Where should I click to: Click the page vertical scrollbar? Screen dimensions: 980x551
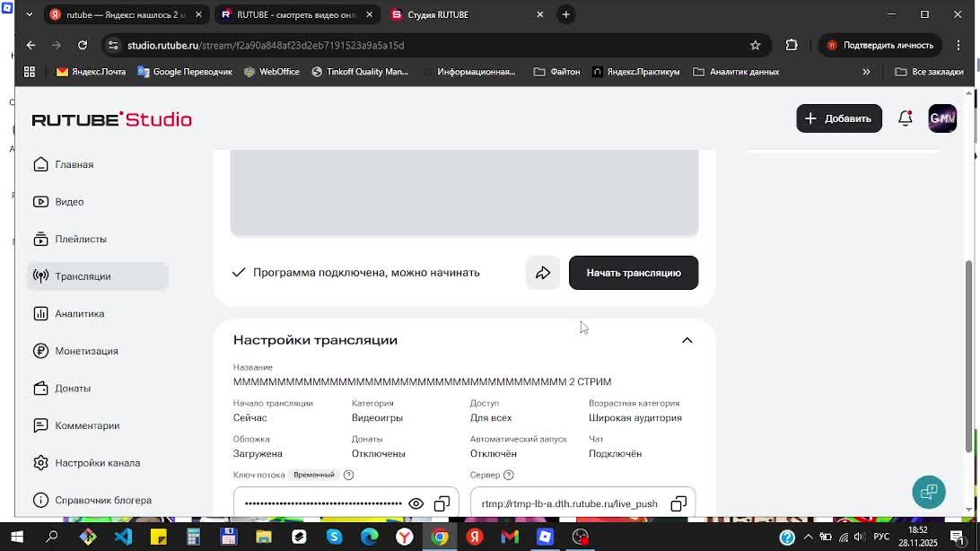(968, 359)
